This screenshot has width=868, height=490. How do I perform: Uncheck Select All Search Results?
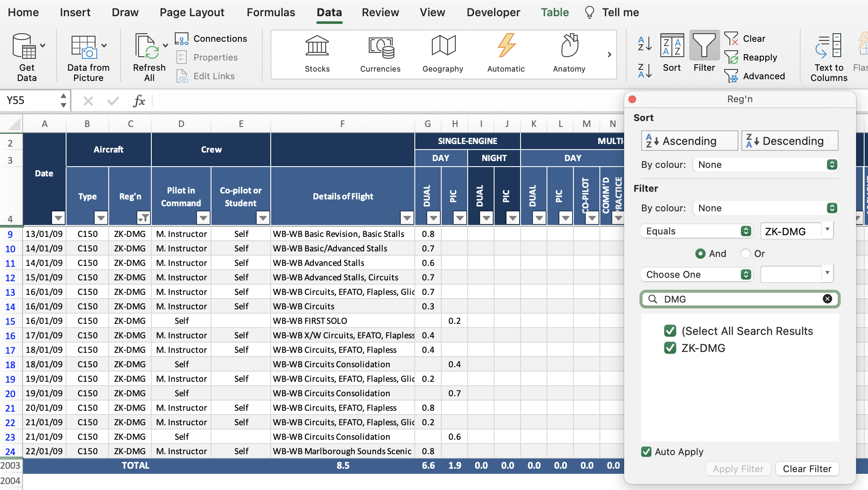pos(670,331)
